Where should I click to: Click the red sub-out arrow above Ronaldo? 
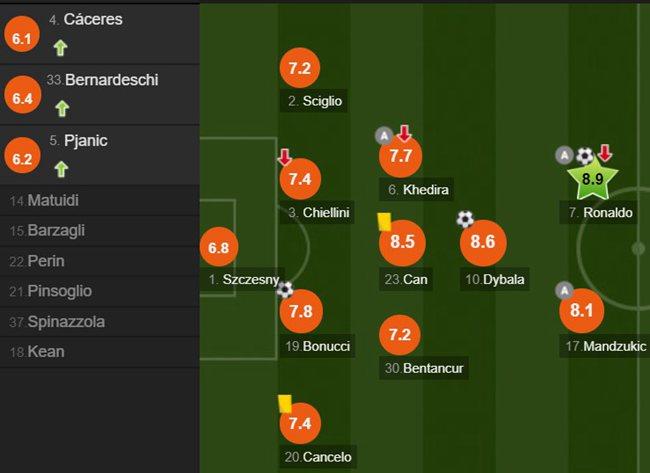coord(605,153)
